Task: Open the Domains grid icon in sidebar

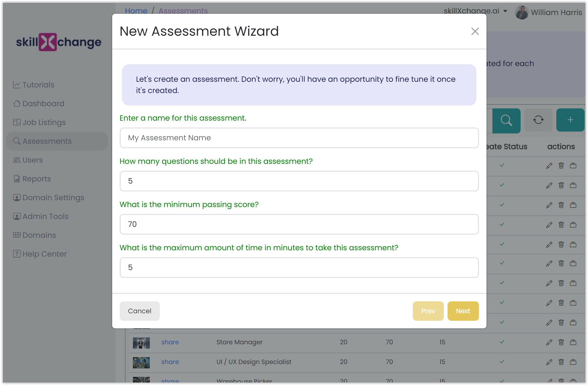Action: (17, 235)
